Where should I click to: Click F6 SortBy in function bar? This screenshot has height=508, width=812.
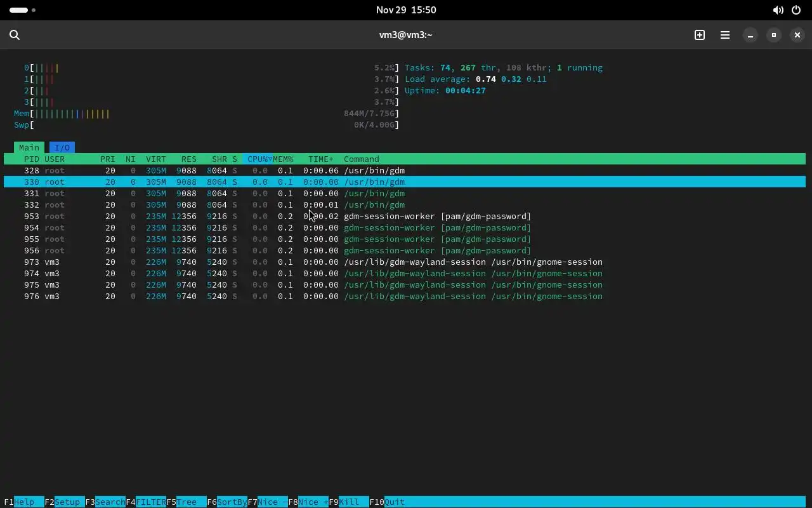pos(227,502)
